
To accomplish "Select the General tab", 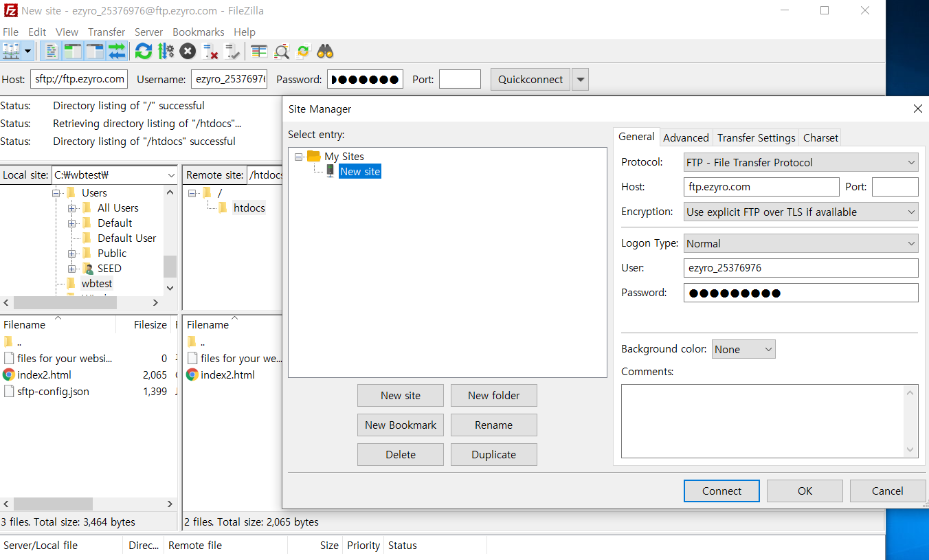I will pyautogui.click(x=636, y=136).
